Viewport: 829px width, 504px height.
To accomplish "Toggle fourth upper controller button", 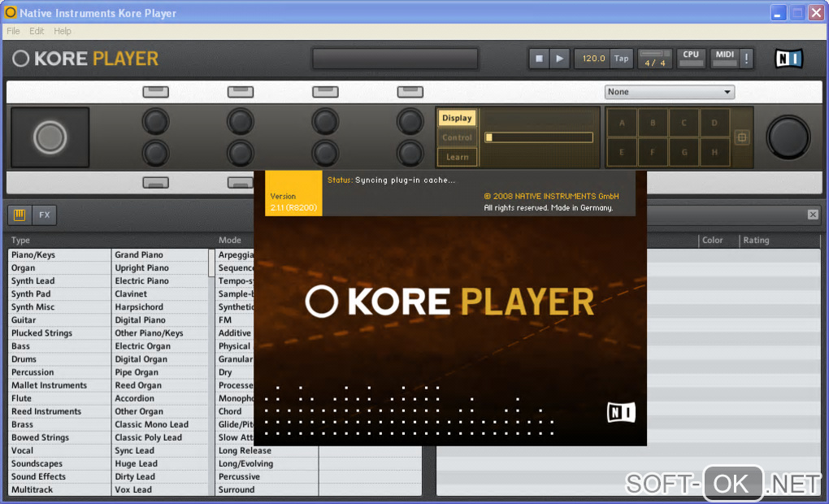I will (x=410, y=92).
